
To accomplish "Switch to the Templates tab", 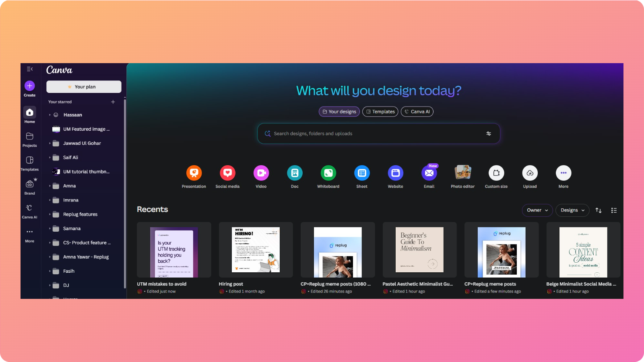I will [x=380, y=111].
